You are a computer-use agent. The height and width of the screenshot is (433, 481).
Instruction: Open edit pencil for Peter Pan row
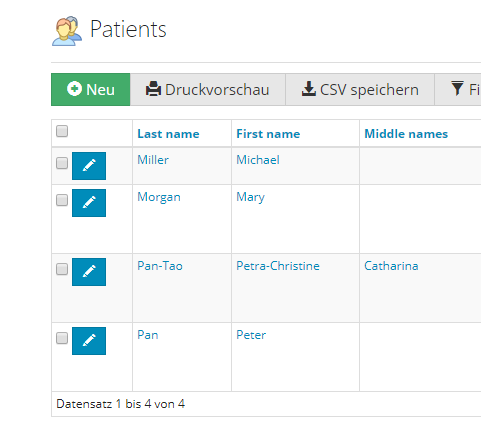tap(89, 341)
